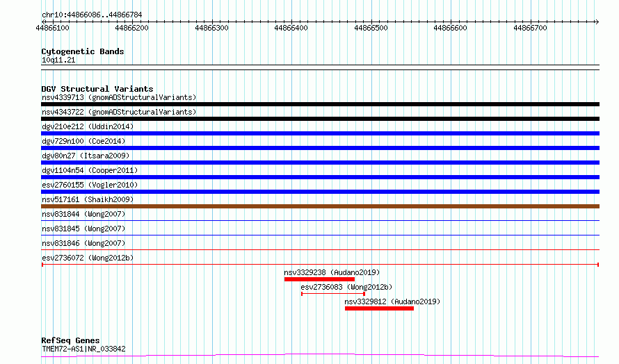Click blue bar under dgv210e212
Screen dimensions: 619x364
(320, 133)
